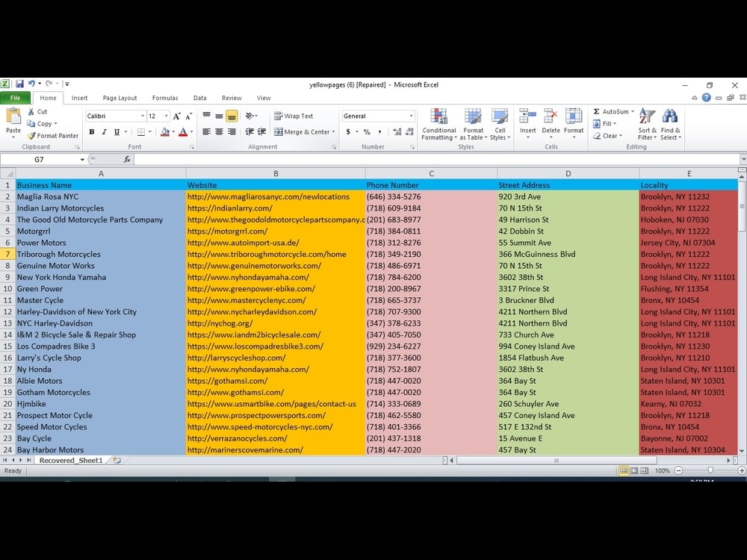Open the Calibri font name dropdown
This screenshot has width=747, height=560.
[143, 116]
